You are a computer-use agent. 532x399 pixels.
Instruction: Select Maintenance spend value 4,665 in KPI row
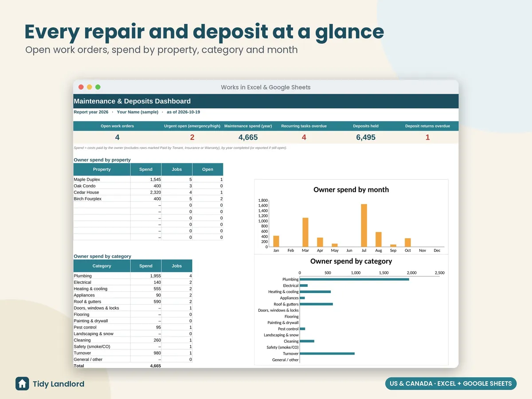point(248,137)
